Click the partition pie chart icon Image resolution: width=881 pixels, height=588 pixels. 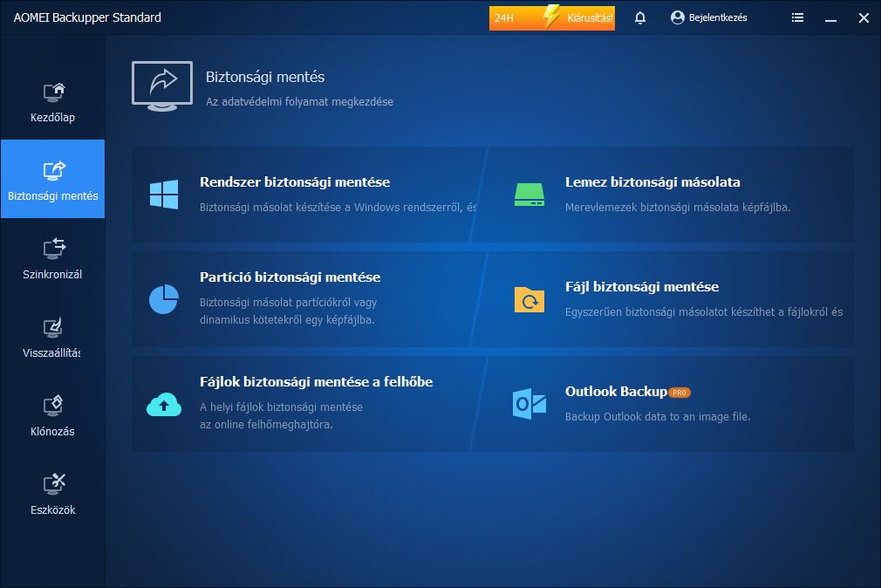pyautogui.click(x=163, y=299)
